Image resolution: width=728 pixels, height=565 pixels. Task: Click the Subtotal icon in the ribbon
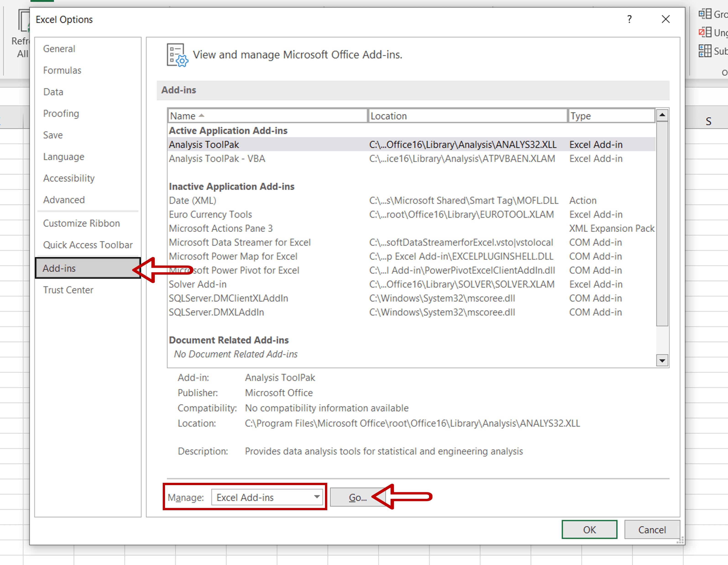[x=705, y=51]
